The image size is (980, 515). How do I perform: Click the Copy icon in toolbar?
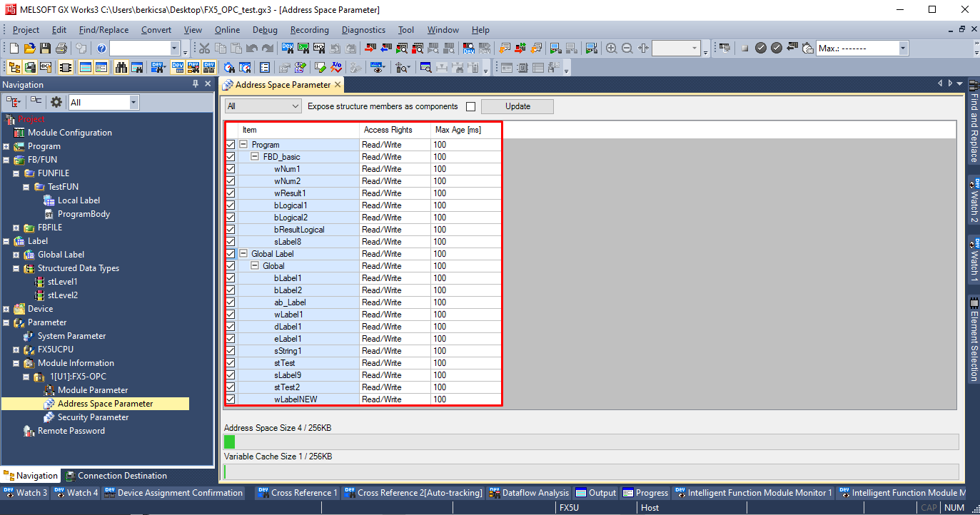coord(220,48)
